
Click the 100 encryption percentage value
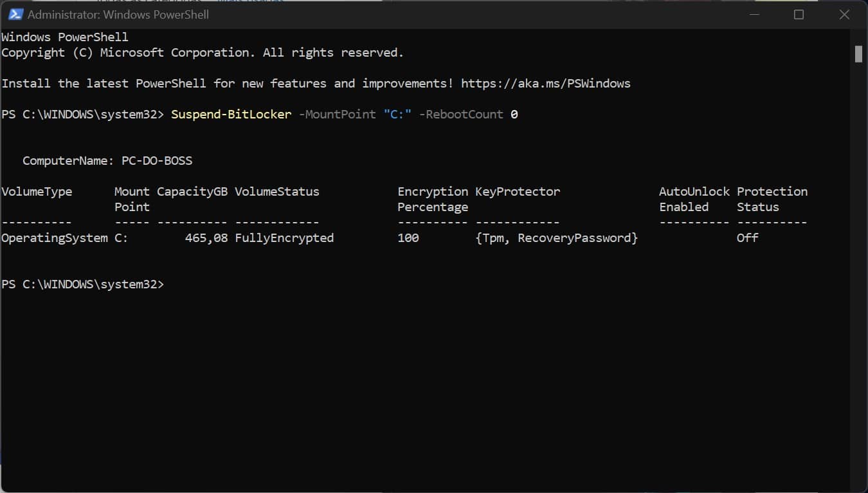click(408, 238)
